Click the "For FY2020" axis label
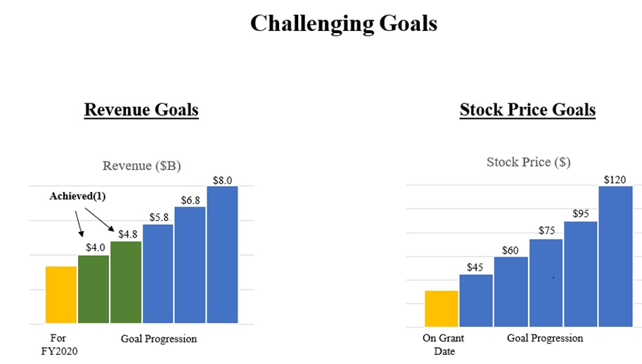The height and width of the screenshot is (364, 642). point(58,345)
